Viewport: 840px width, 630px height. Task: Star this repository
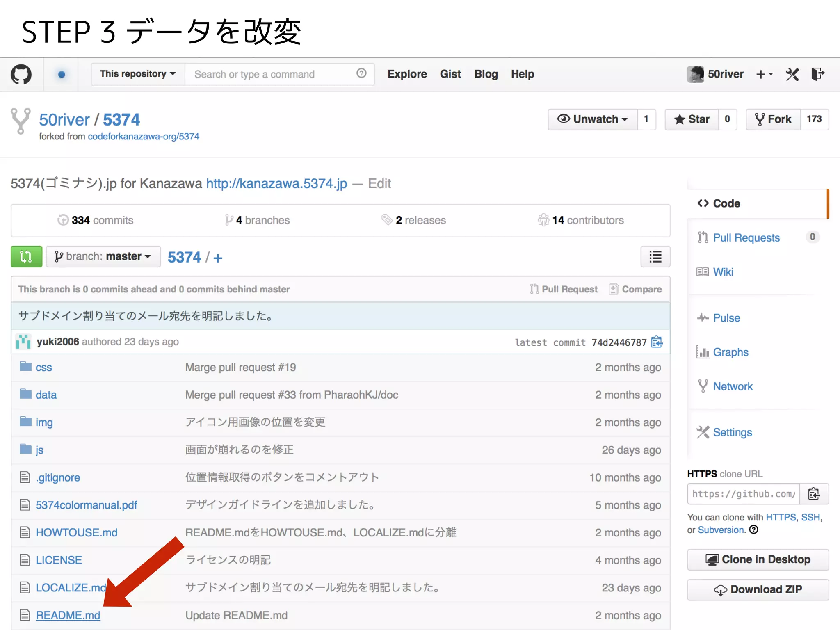(692, 119)
